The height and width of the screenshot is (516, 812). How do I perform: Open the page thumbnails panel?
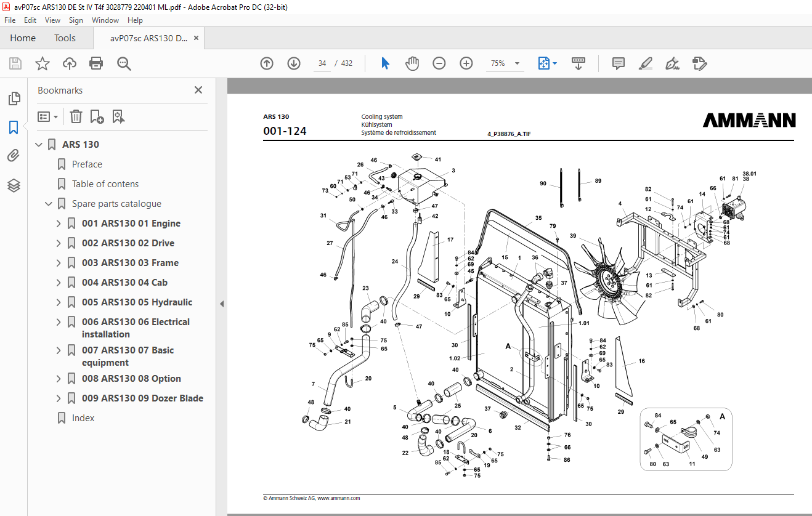(14, 99)
